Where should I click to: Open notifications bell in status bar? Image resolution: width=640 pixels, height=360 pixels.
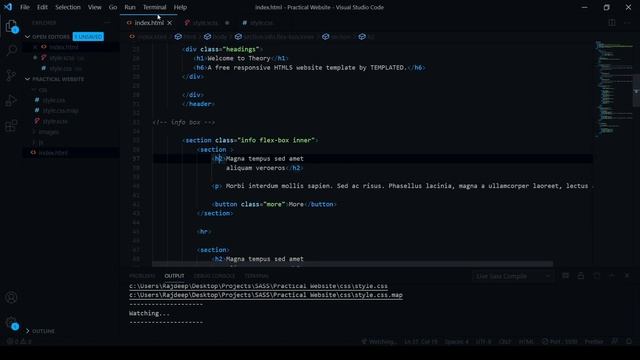coord(629,342)
